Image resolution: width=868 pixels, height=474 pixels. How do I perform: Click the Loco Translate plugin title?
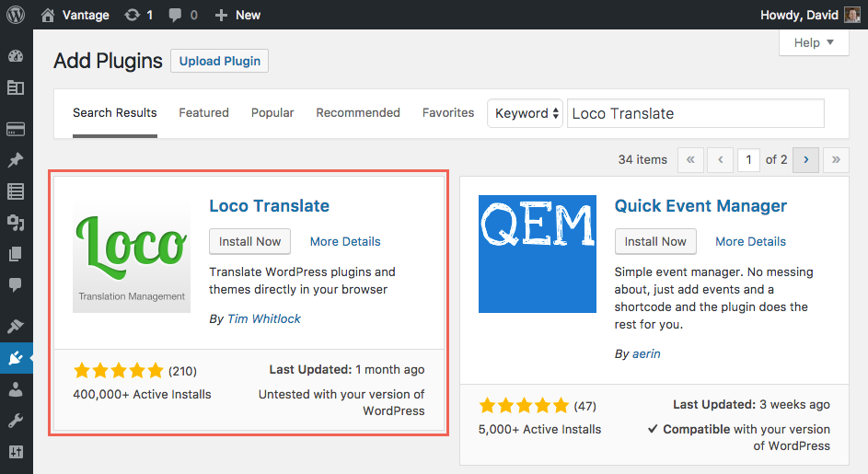tap(269, 206)
